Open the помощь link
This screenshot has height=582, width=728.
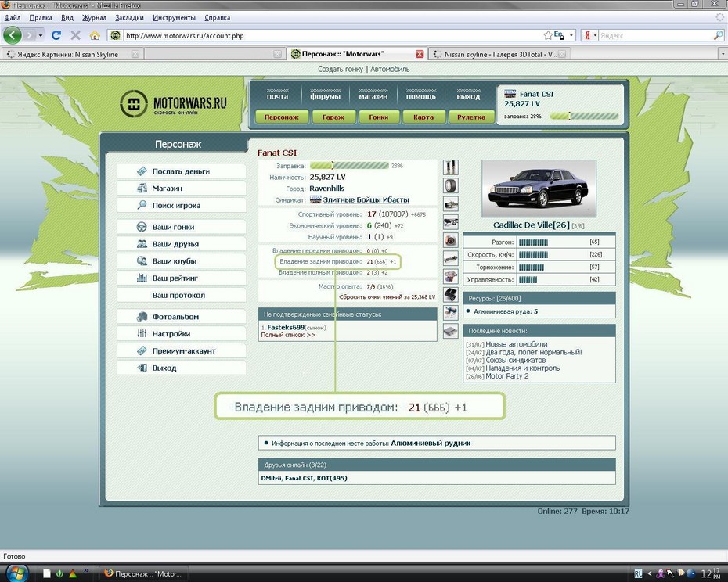click(420, 96)
